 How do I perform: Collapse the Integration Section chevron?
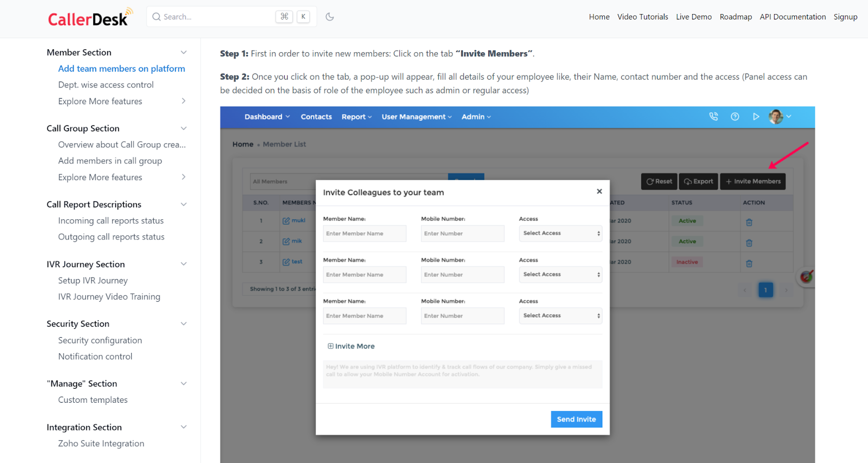pos(183,427)
